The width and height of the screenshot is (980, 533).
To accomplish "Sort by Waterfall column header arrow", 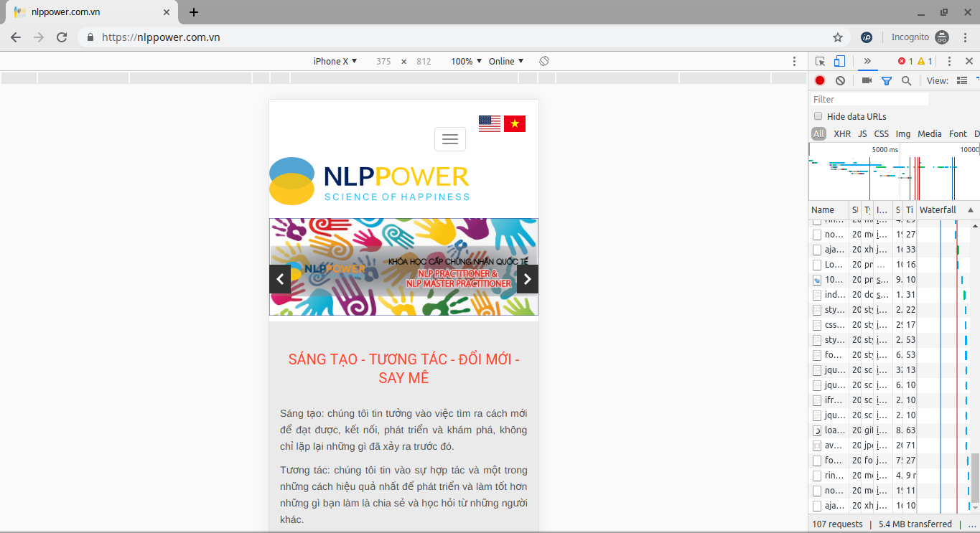I will point(971,210).
